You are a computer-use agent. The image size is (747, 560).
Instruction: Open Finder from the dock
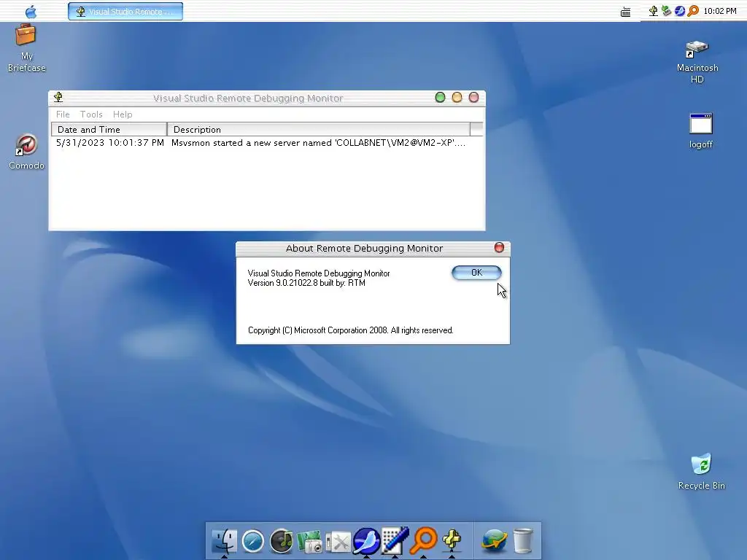coord(224,541)
